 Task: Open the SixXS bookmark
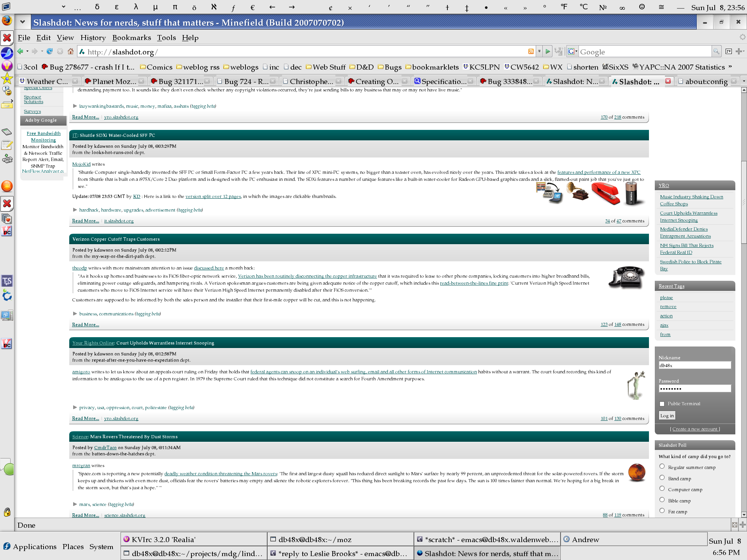(615, 67)
